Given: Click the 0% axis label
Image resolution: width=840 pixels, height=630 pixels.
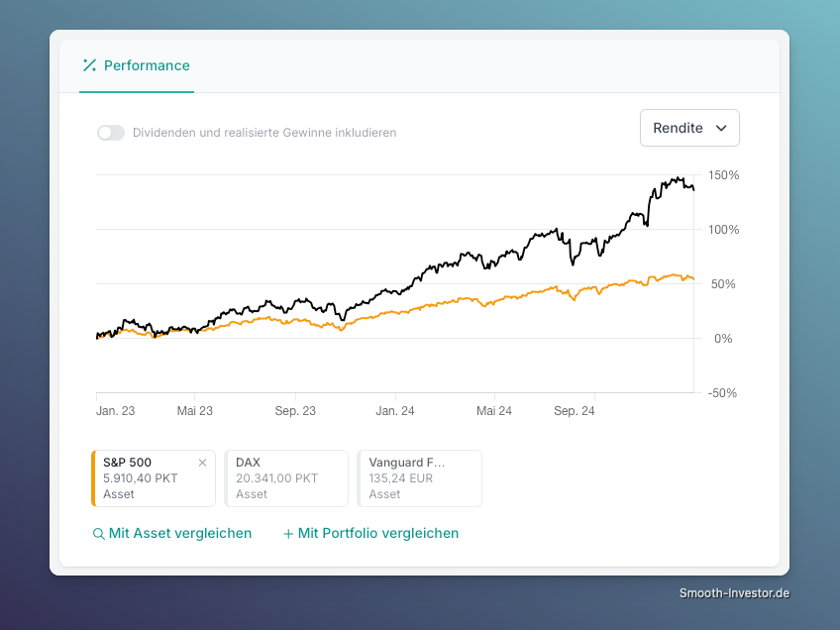Looking at the screenshot, I should point(723,339).
